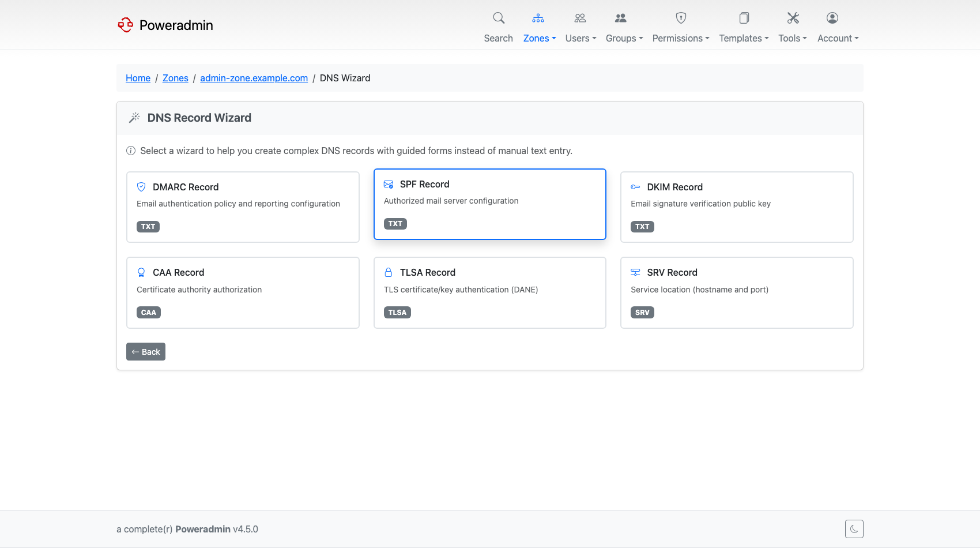This screenshot has height=548, width=980.
Task: Open the Zones dropdown menu
Action: click(540, 38)
